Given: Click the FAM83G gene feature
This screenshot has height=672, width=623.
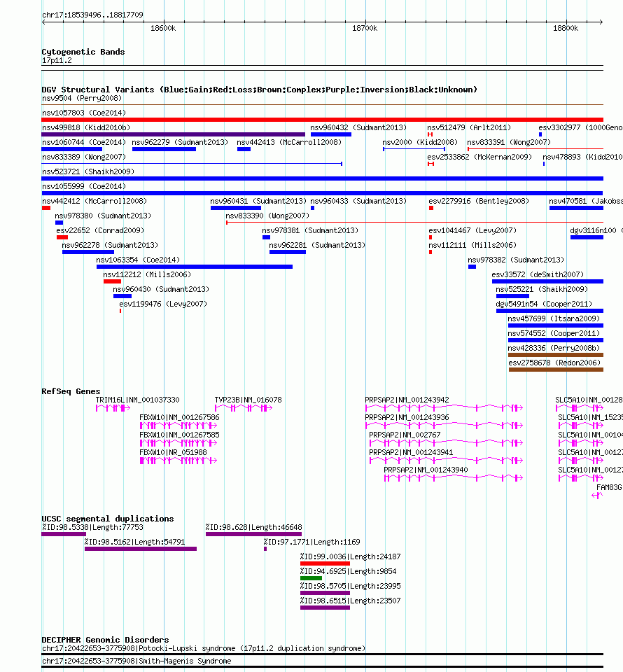Looking at the screenshot, I should [597, 496].
